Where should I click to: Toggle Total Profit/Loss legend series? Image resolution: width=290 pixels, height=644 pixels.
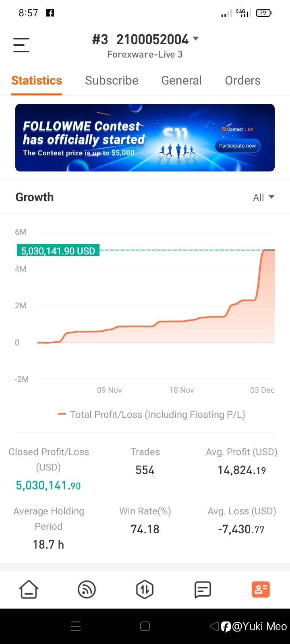(151, 415)
